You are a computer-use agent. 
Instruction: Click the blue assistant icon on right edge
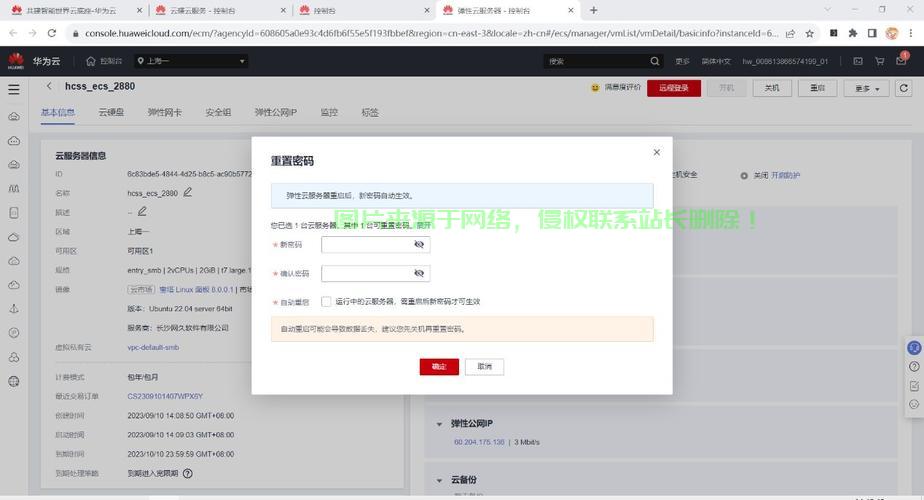tap(914, 348)
